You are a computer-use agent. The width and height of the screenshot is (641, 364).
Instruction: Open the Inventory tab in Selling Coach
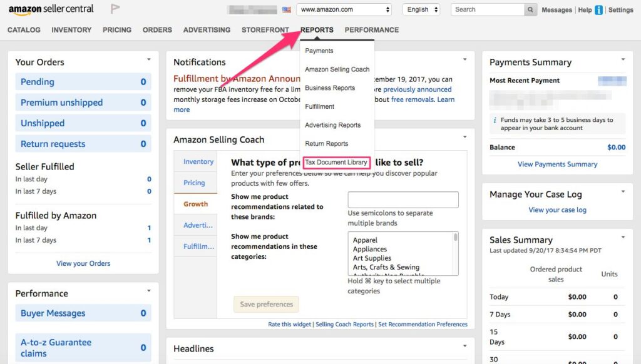tap(198, 161)
